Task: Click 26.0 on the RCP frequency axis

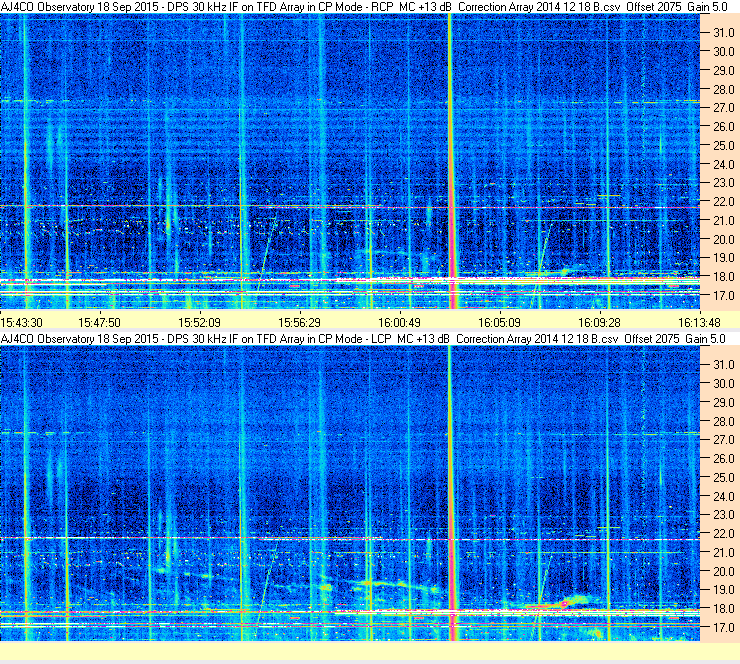Action: [723, 127]
